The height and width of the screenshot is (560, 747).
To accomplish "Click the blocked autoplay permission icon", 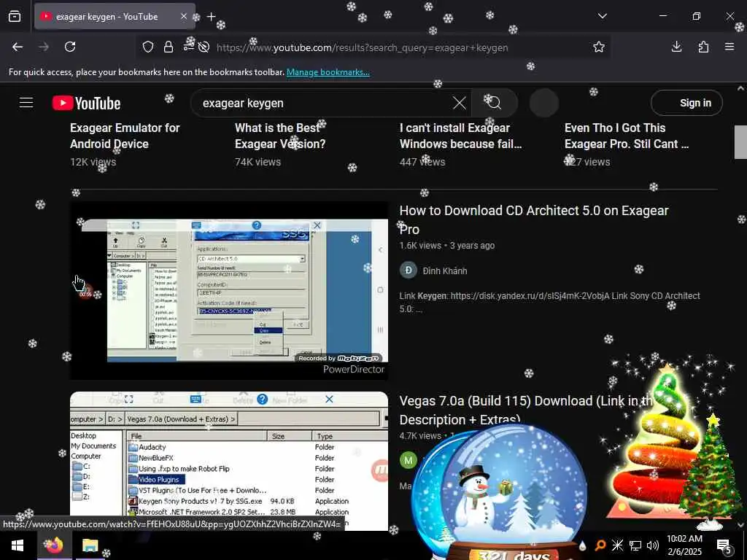I will [204, 47].
